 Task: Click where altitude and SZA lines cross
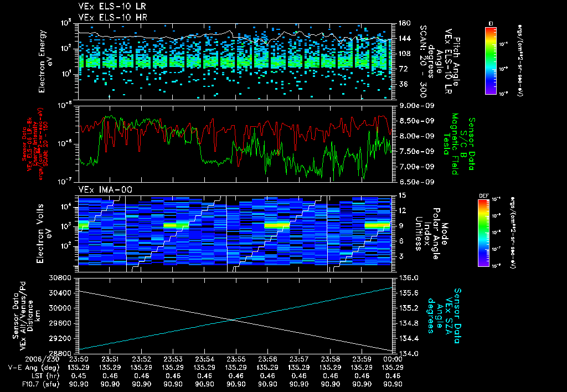(x=232, y=319)
